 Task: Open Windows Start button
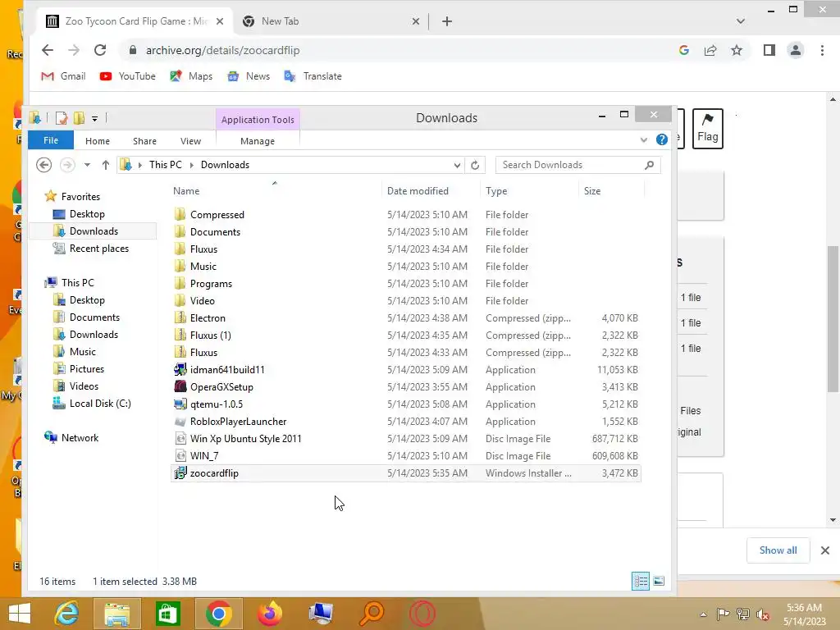coord(20,614)
